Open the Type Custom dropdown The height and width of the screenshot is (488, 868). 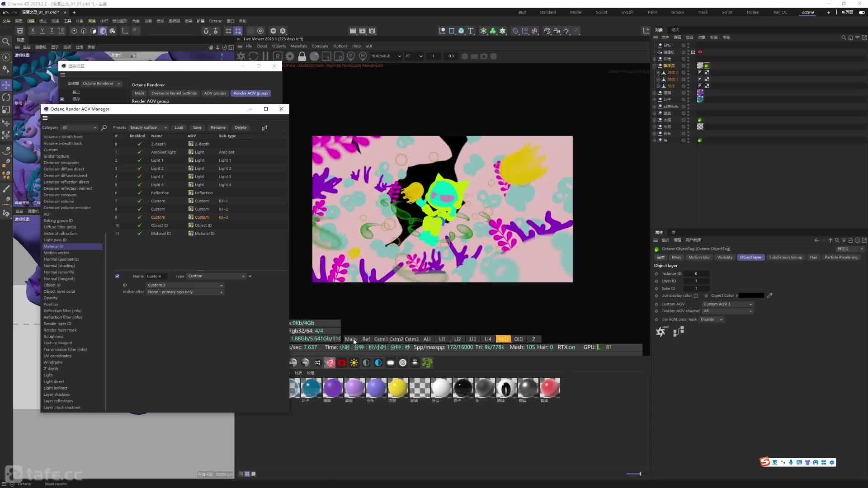217,276
